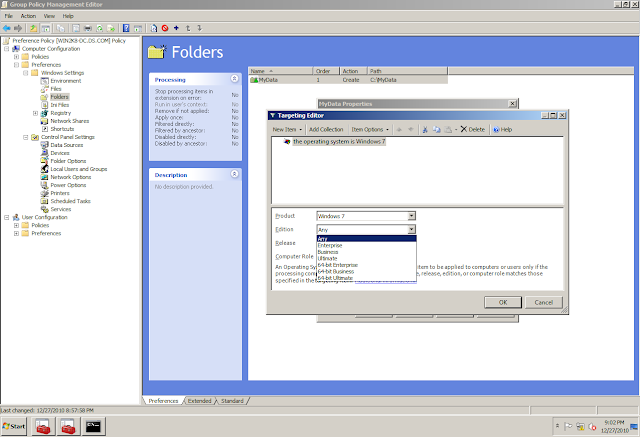The image size is (640, 437).
Task: Select Scheduled Tasks in the tree
Action: (x=70, y=201)
